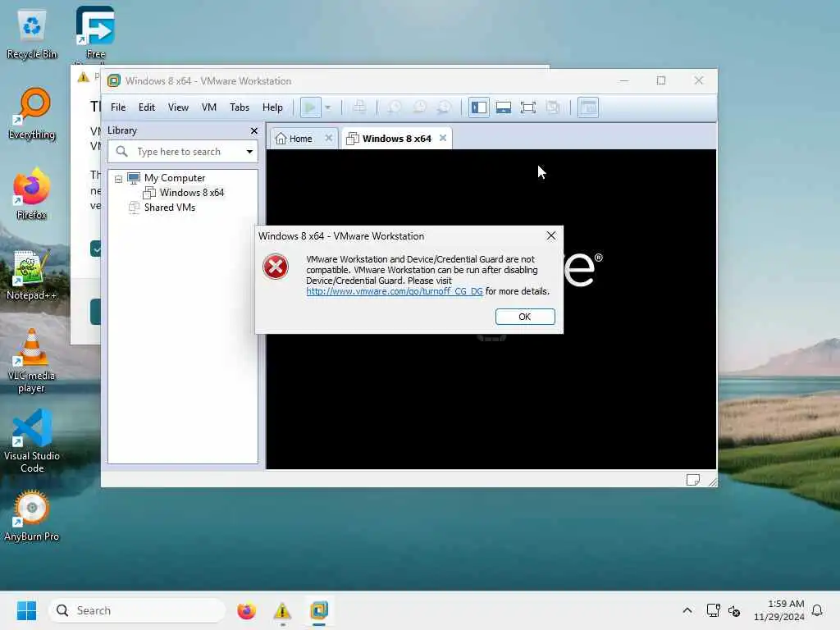The image size is (840, 630).
Task: Click the console view toolbar icon
Action: [x=587, y=107]
